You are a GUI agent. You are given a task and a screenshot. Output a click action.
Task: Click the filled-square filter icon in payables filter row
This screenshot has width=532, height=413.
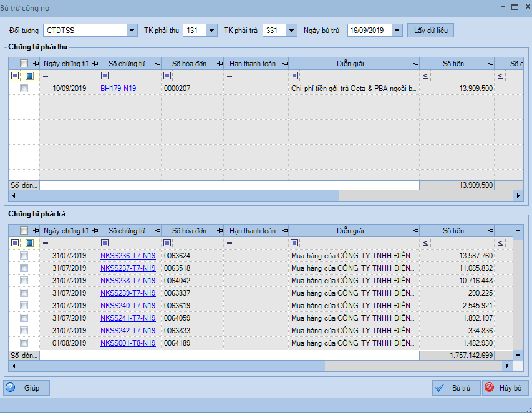(x=29, y=243)
